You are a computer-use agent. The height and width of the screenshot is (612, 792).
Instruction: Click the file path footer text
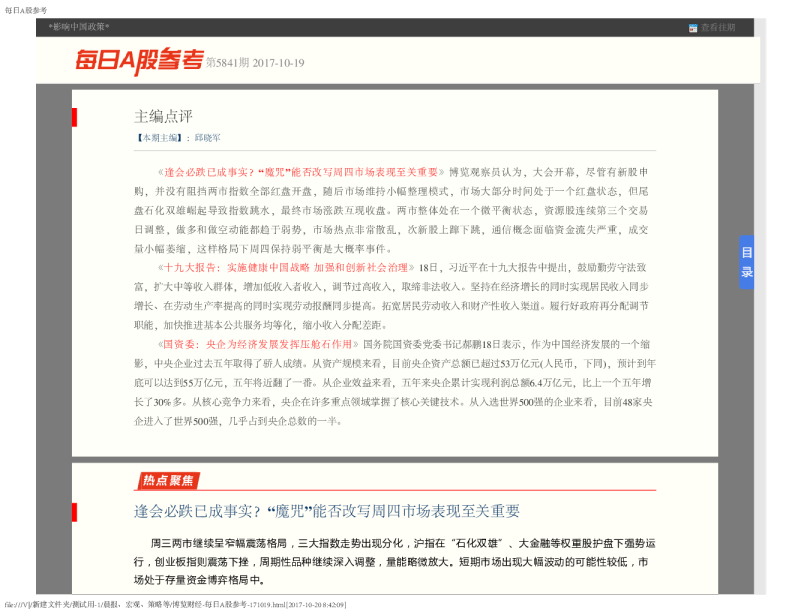175,604
